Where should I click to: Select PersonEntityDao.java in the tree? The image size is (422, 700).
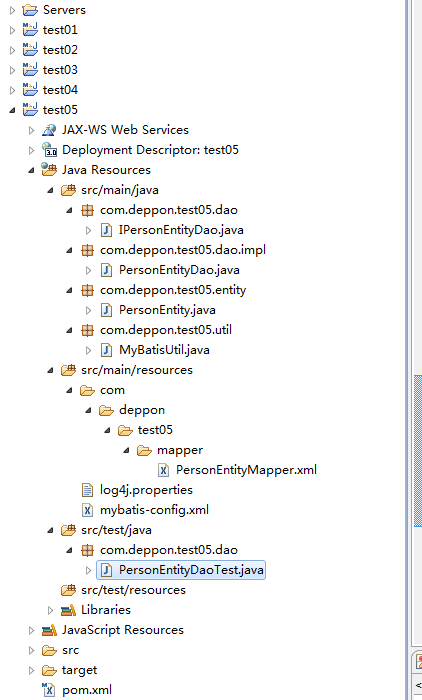click(x=179, y=270)
